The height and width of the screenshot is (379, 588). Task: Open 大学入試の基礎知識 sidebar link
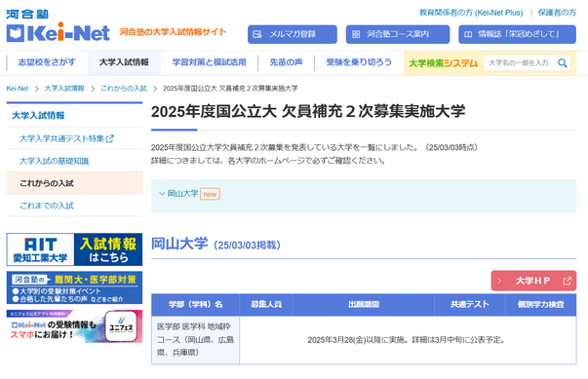[x=55, y=161]
